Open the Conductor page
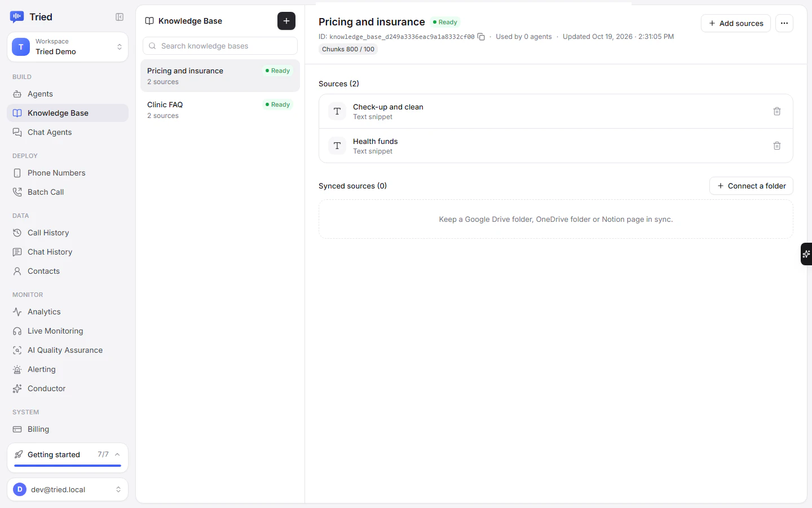 68,388
